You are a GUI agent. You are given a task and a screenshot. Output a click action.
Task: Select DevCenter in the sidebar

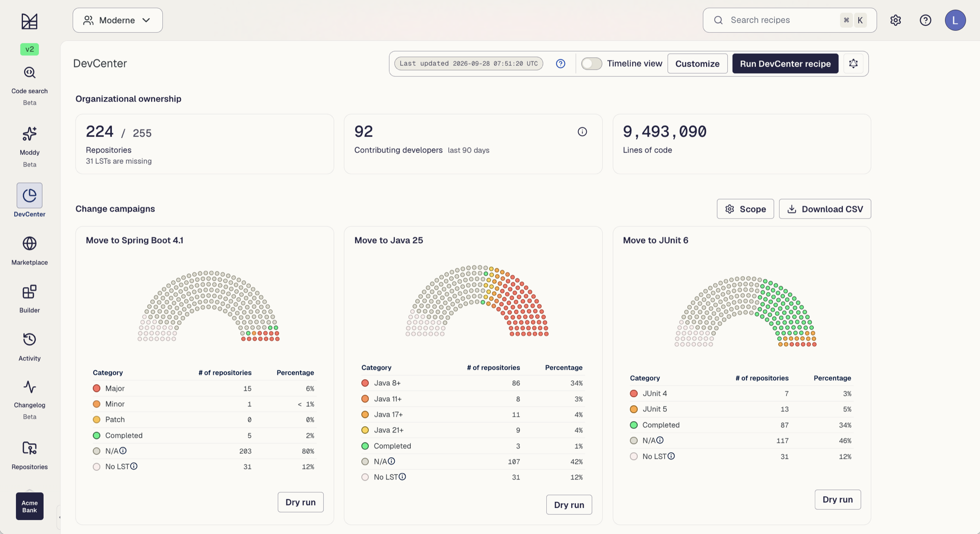tap(29, 200)
